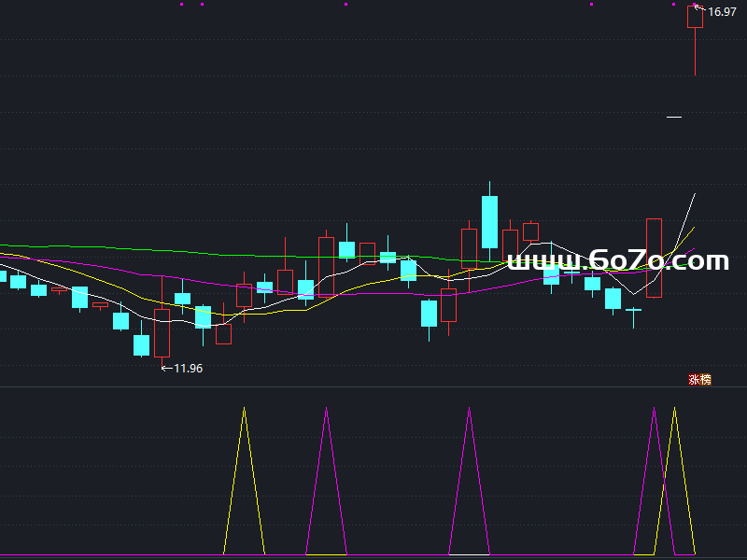Image resolution: width=747 pixels, height=560 pixels.
Task: Select the topmost red candlestick near 16.97
Action: (695, 18)
